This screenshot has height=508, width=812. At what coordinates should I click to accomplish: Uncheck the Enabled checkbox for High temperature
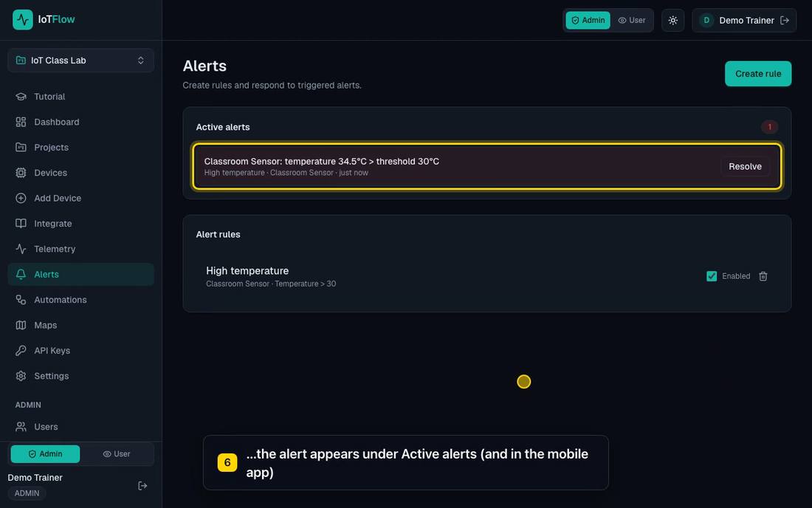click(712, 277)
